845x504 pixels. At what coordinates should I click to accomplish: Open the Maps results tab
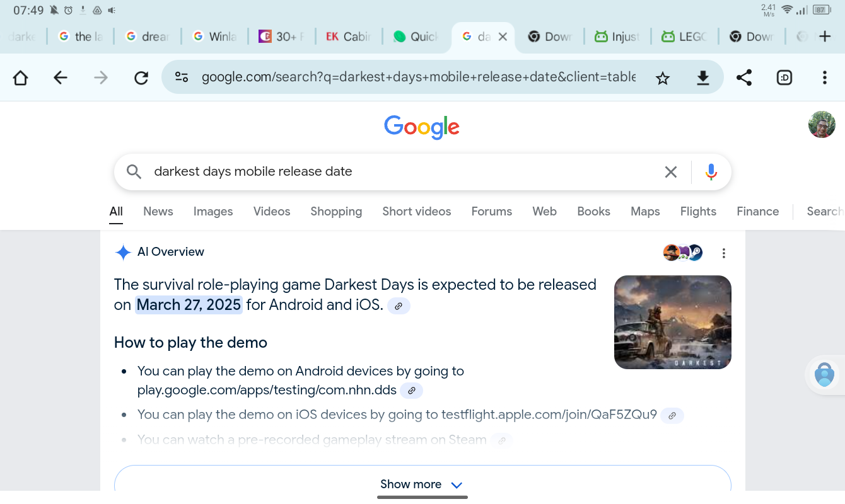pyautogui.click(x=645, y=212)
